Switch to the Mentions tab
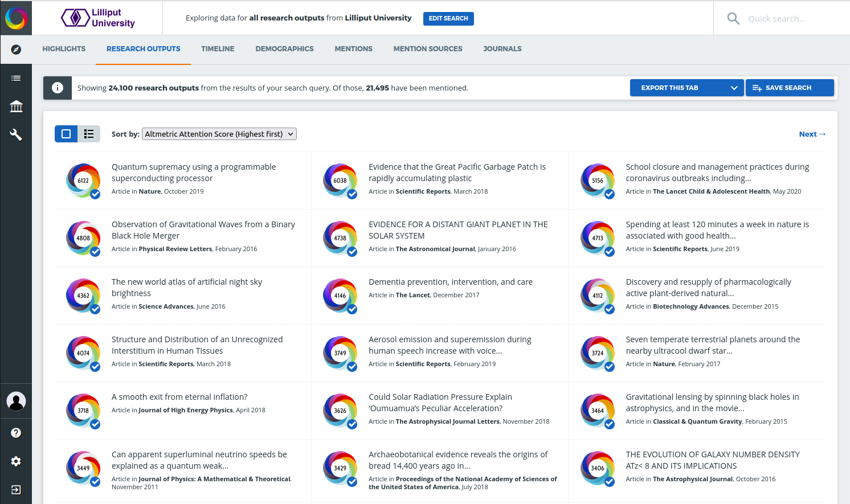 point(353,49)
